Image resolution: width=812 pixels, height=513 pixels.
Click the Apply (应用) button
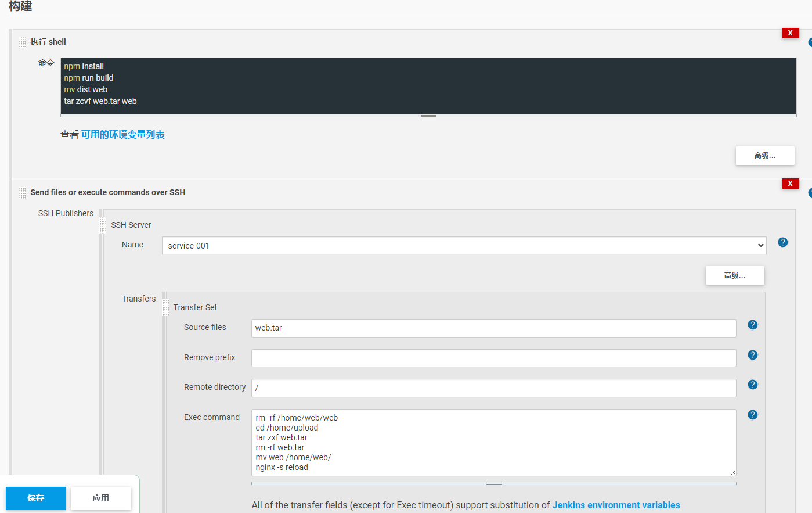(x=101, y=498)
